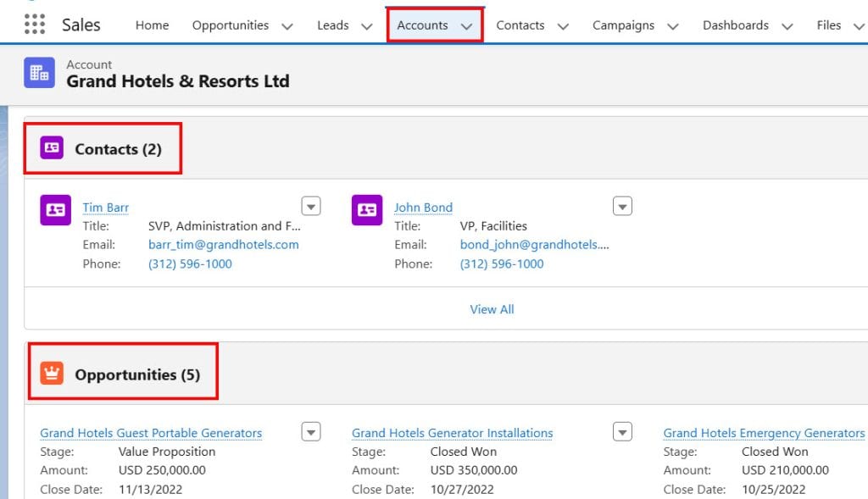Expand actions for Grand Hotels Guest Portable Generators
This screenshot has height=499, width=868.
(311, 431)
